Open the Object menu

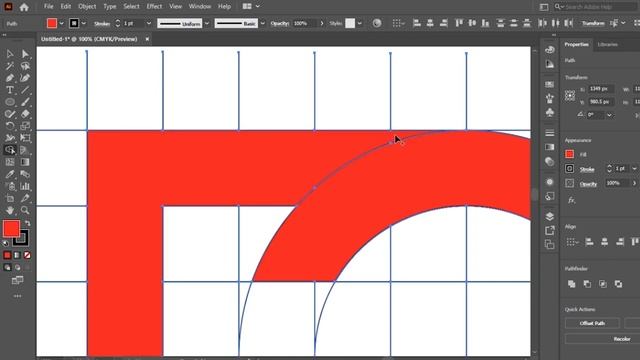click(x=87, y=7)
